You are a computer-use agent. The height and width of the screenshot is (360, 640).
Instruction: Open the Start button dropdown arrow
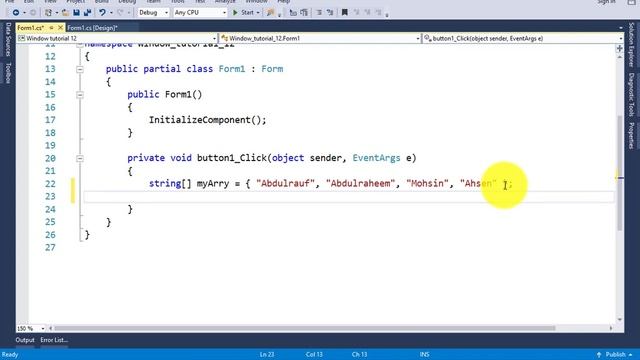(x=258, y=13)
